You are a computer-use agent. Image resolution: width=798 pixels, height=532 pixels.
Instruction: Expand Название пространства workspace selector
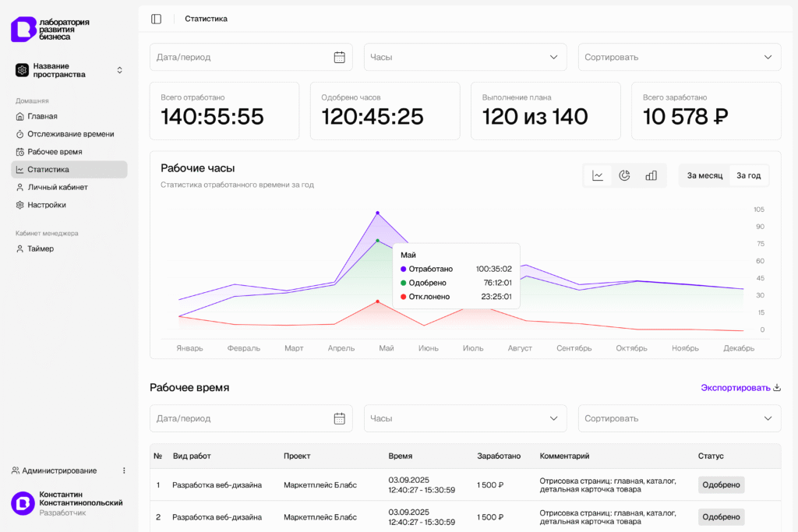(x=69, y=70)
